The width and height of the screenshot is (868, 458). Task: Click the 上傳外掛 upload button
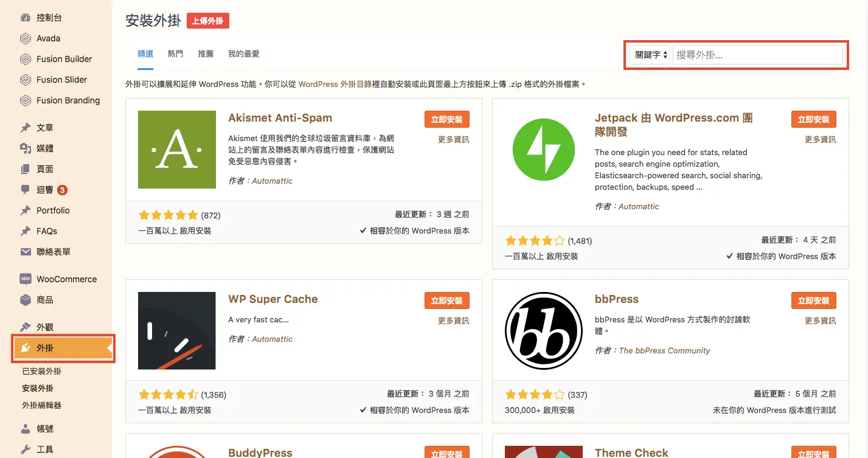208,21
